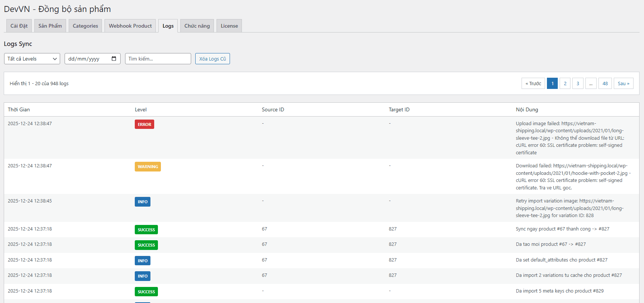Open the Webhook Product tab
The width and height of the screenshot is (644, 303).
(130, 26)
